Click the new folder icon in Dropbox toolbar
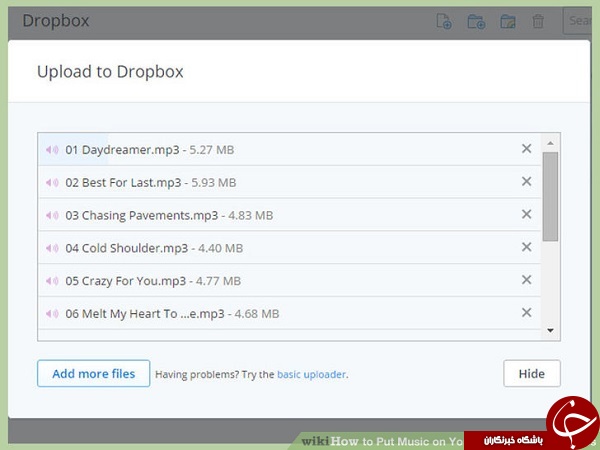 point(476,21)
